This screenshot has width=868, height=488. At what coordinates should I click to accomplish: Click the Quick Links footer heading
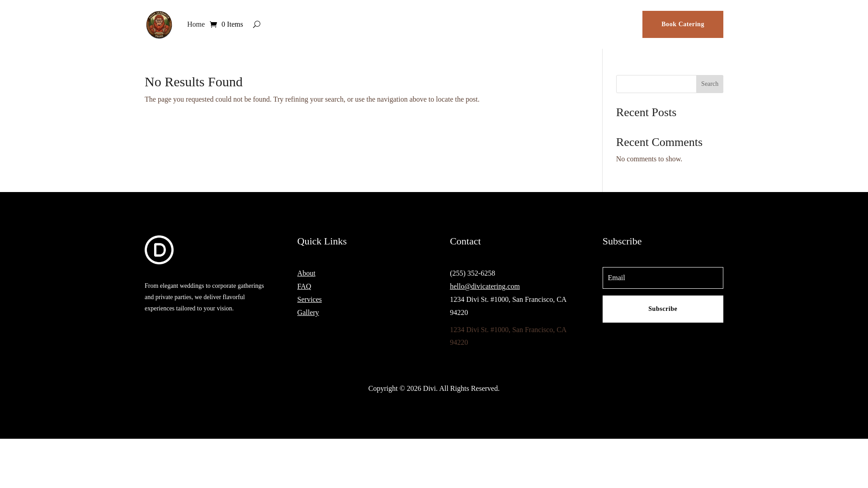[x=322, y=241]
